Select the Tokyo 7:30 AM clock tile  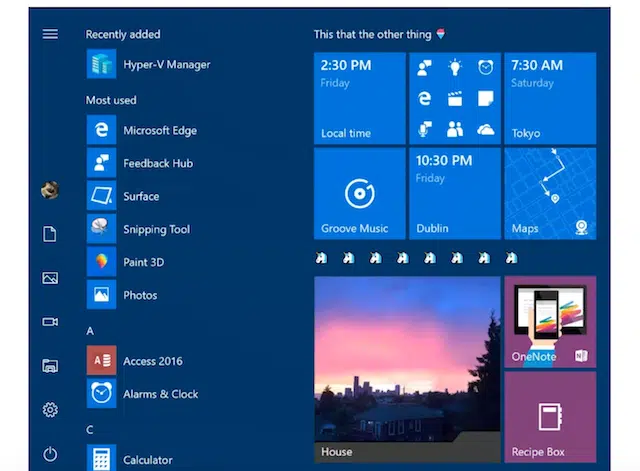pos(550,98)
